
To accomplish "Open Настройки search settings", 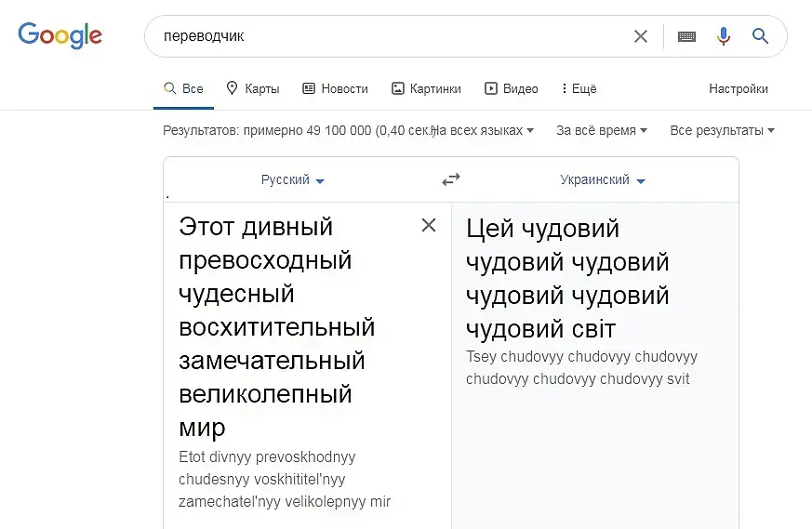I will coord(739,89).
